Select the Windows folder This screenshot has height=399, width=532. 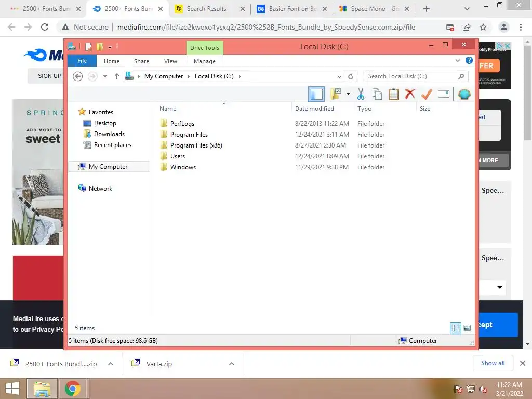[x=183, y=167]
